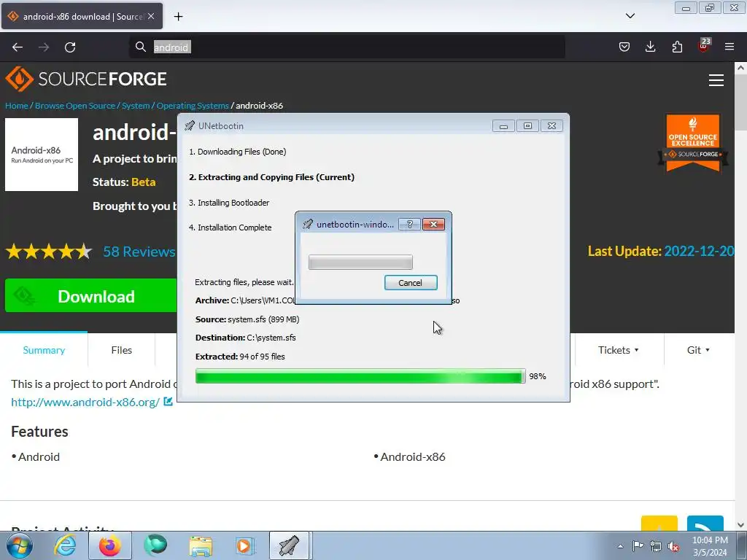
Task: Click the page scrollbar down arrow
Action: tap(741, 525)
